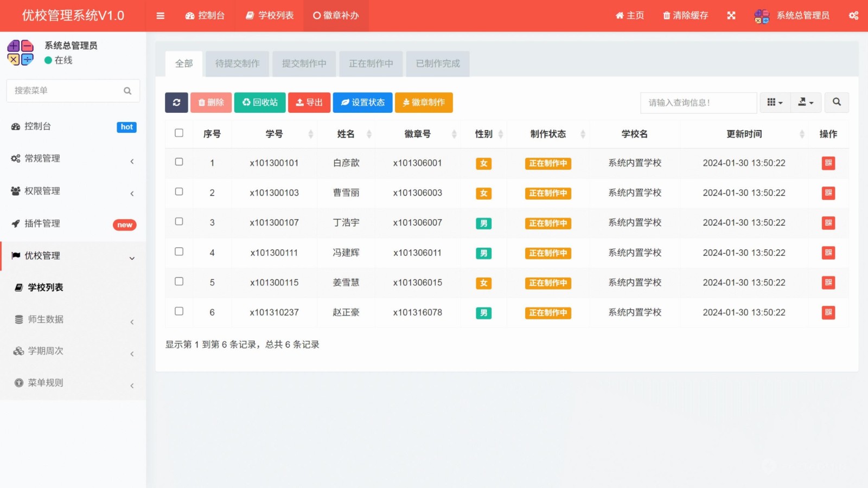Click badge number x101306011 cell
Viewport: 868px width, 488px height.
pos(417,253)
